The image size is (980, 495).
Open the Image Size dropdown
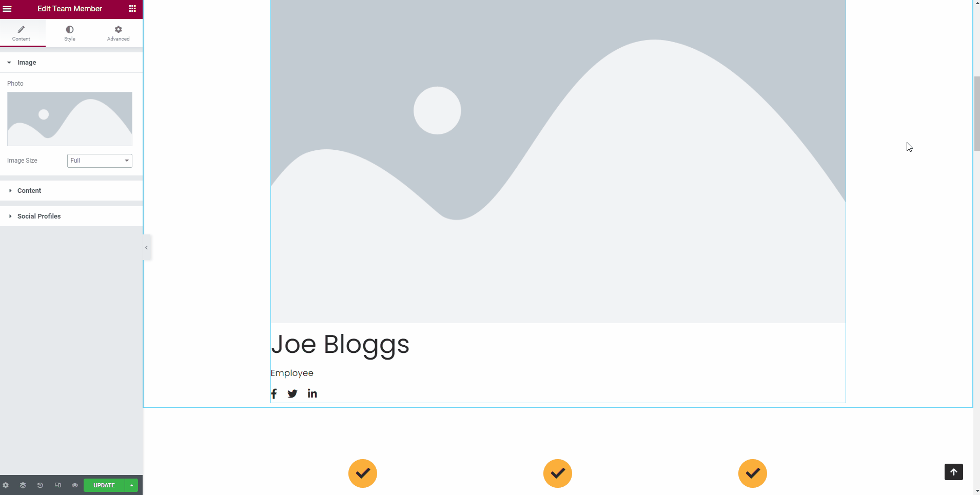100,161
